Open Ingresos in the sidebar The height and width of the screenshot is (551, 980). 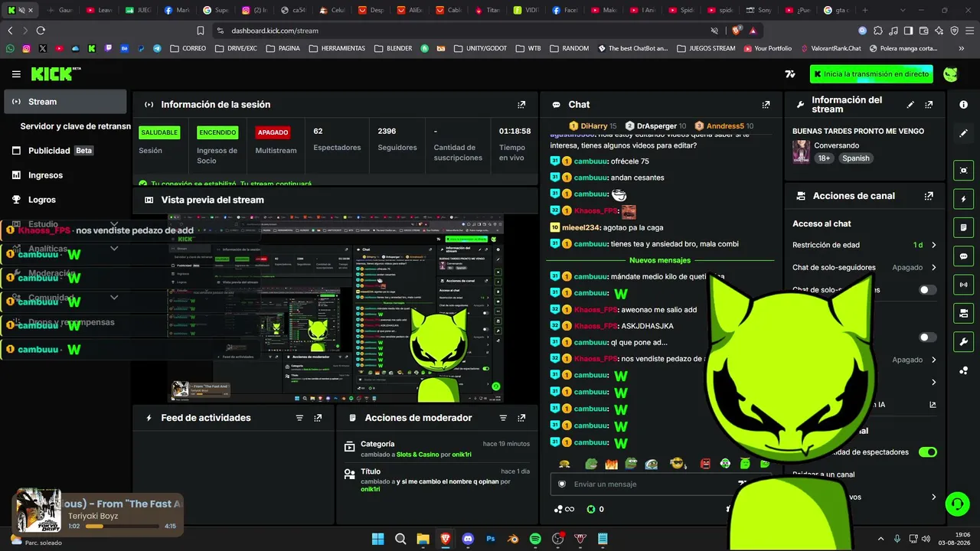click(x=65, y=175)
